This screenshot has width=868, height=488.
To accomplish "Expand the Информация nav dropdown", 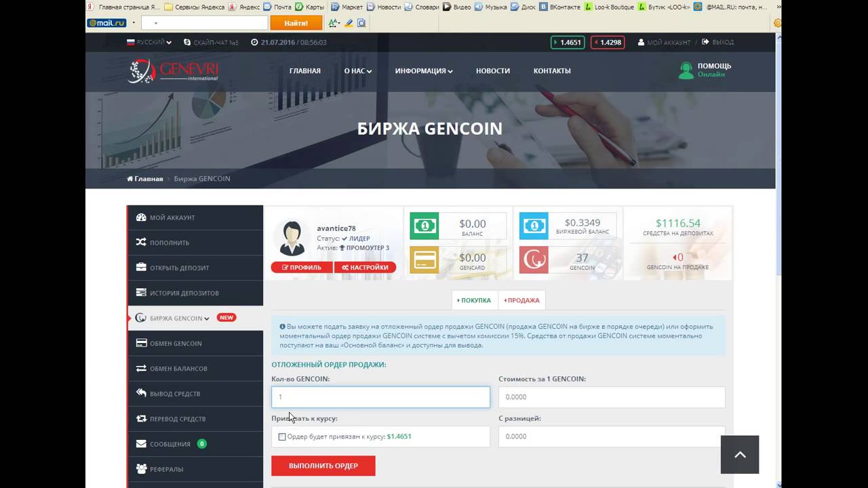I will (424, 70).
